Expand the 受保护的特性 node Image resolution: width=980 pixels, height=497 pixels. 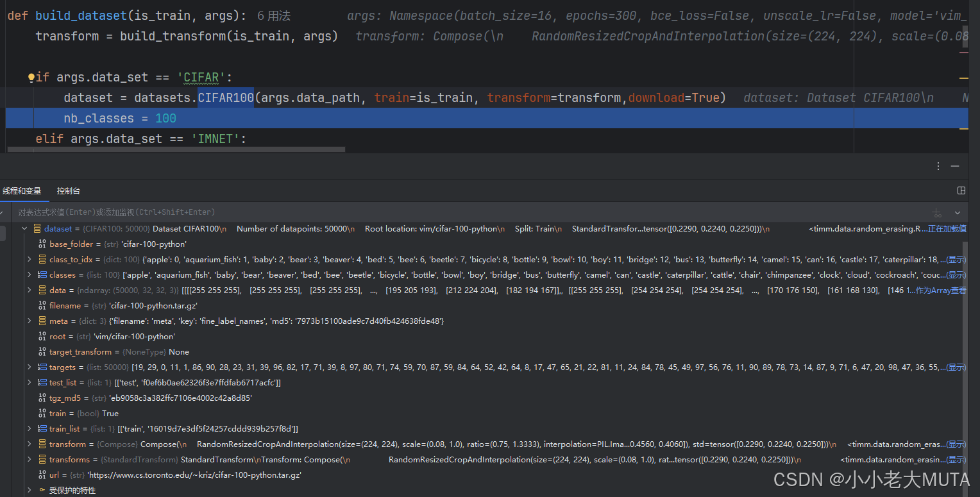(30, 490)
